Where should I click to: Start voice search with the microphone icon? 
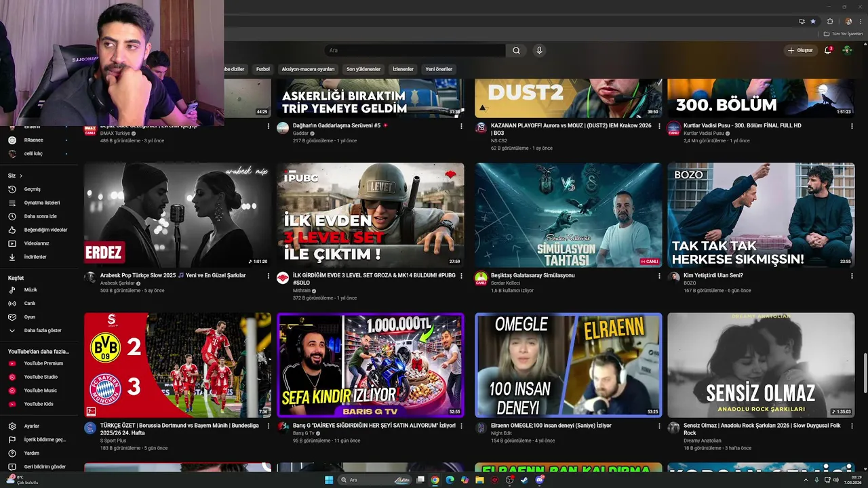click(x=539, y=50)
